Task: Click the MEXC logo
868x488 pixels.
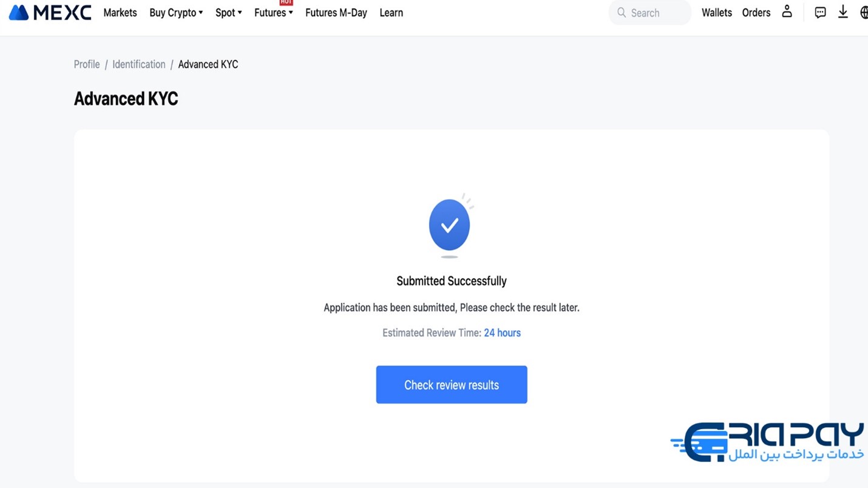Action: pyautogui.click(x=50, y=12)
